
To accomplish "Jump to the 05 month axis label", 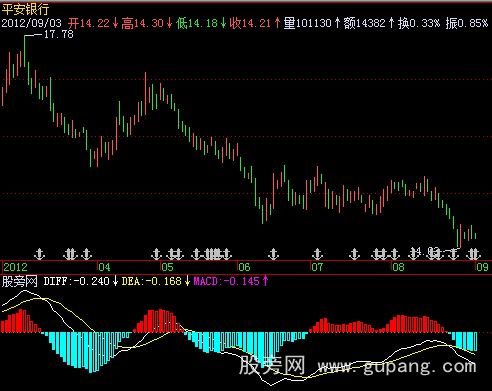I will [x=168, y=267].
